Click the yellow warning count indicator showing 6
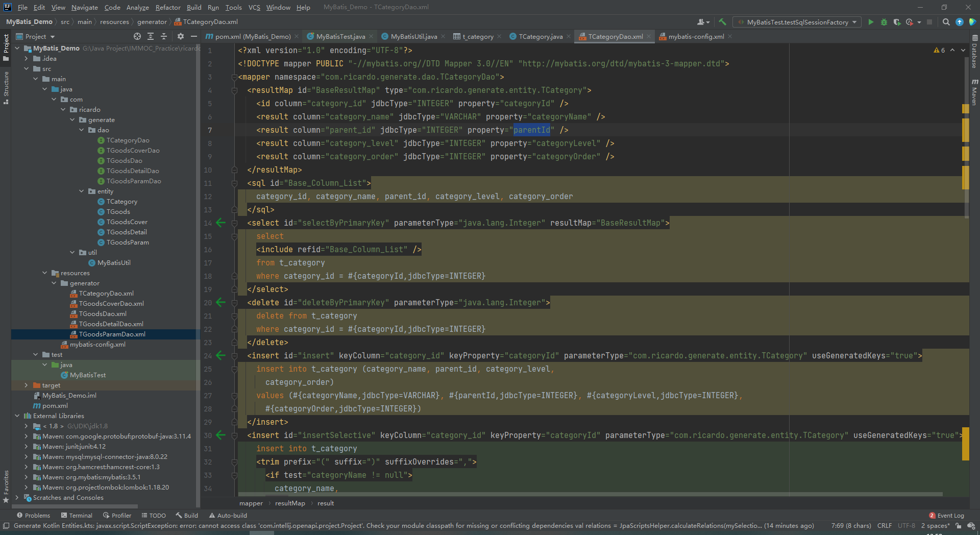The height and width of the screenshot is (535, 980). 939,50
